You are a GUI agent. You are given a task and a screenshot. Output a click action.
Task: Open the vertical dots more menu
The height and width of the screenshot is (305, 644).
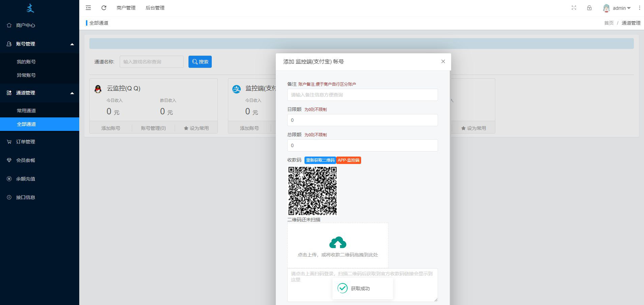pos(639,8)
